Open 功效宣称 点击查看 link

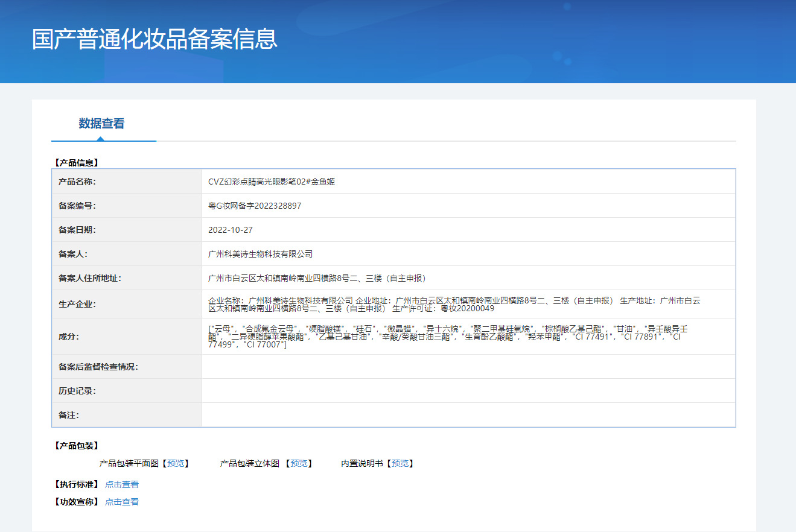tap(122, 502)
